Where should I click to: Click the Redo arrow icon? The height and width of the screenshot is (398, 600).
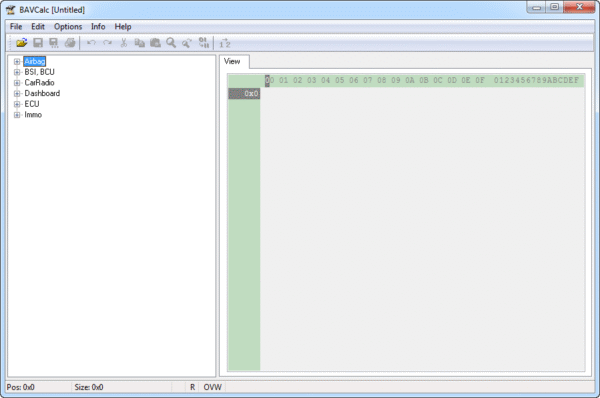108,42
